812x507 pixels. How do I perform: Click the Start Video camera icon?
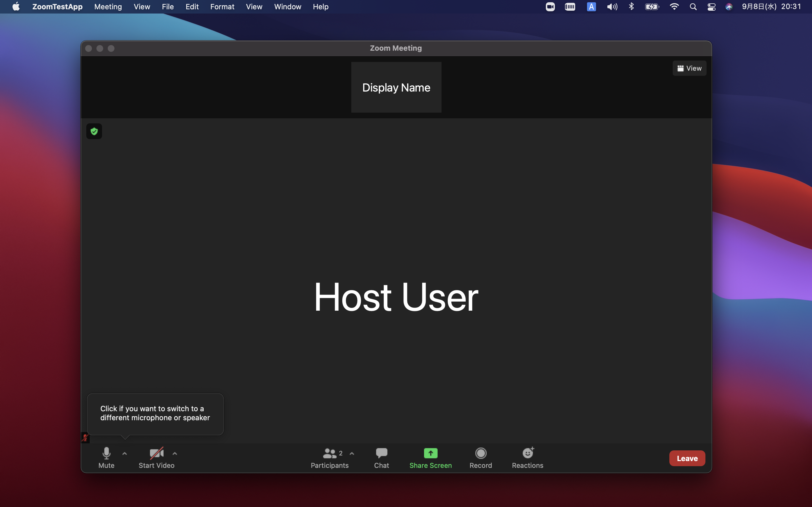click(x=157, y=453)
